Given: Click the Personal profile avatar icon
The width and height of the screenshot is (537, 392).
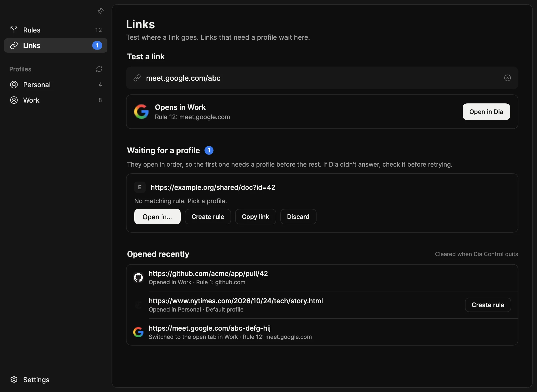Looking at the screenshot, I should point(14,85).
